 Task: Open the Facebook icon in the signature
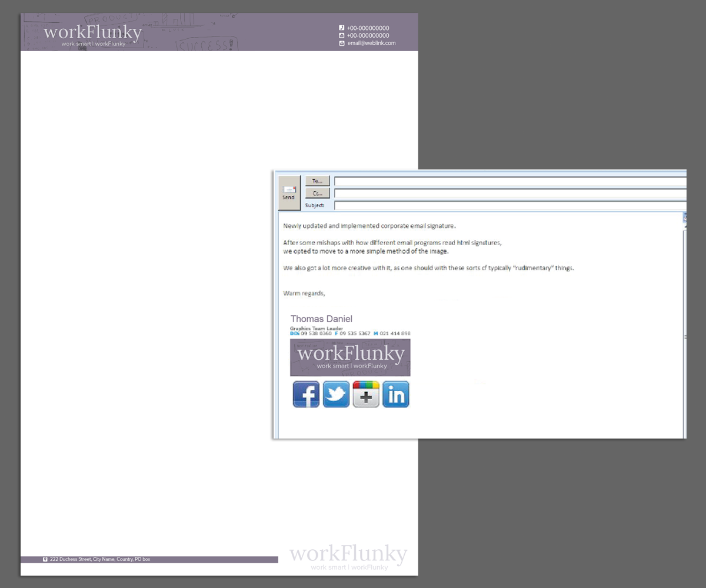click(306, 394)
